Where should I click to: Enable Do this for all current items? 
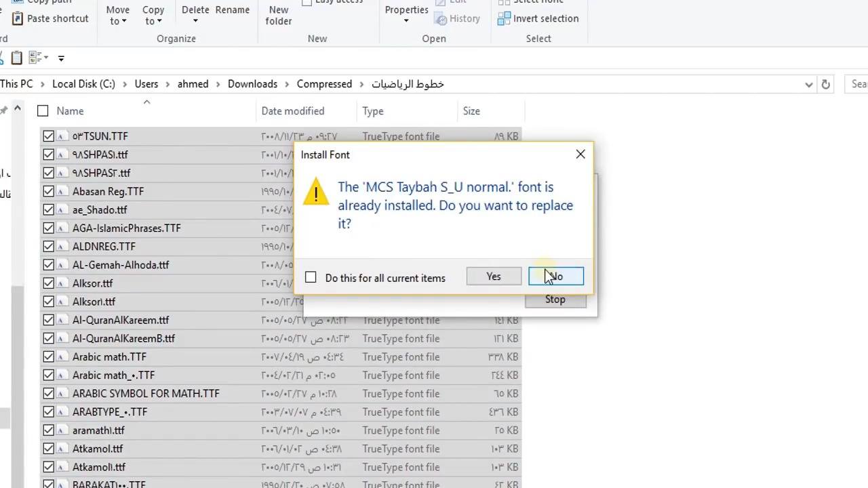[x=311, y=277]
